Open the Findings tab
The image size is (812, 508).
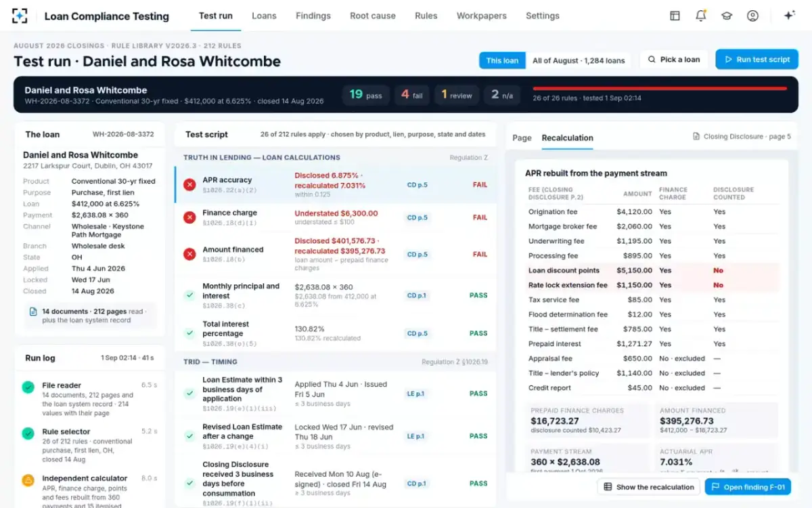313,16
